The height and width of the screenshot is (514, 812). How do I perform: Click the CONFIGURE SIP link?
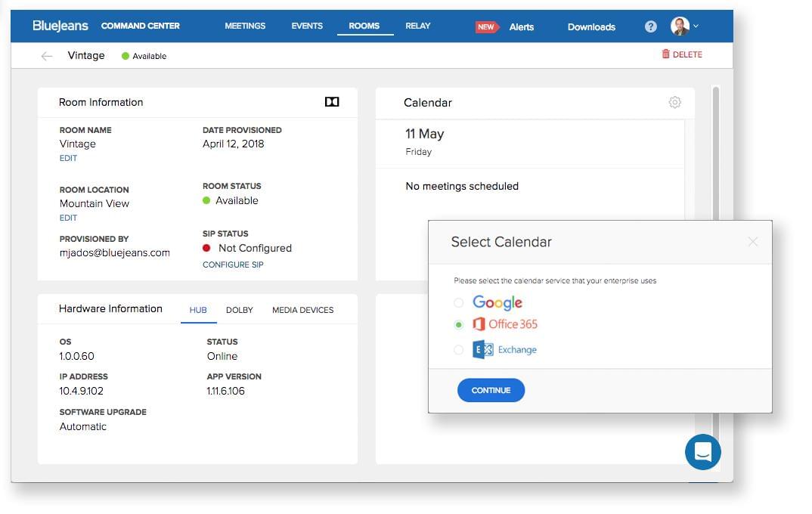coord(233,265)
